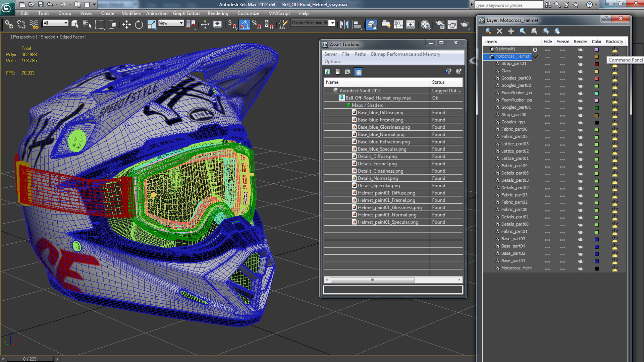The image size is (644, 362).
Task: Sort the layer list by Freeze column header
Action: coord(562,42)
